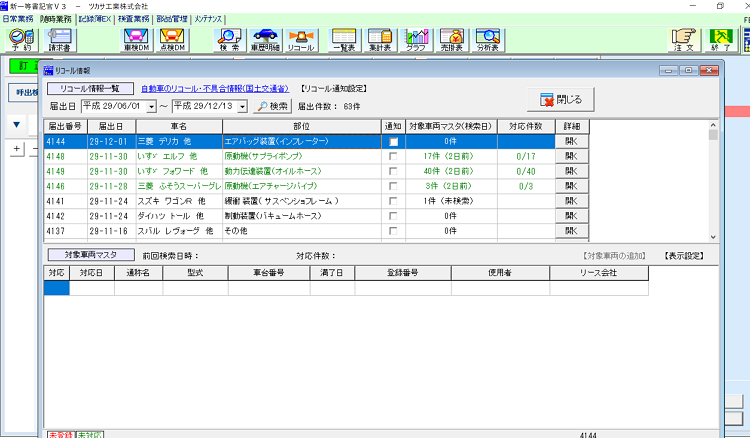Click the 部位 column header
This screenshot has height=438, width=750.
tap(301, 127)
